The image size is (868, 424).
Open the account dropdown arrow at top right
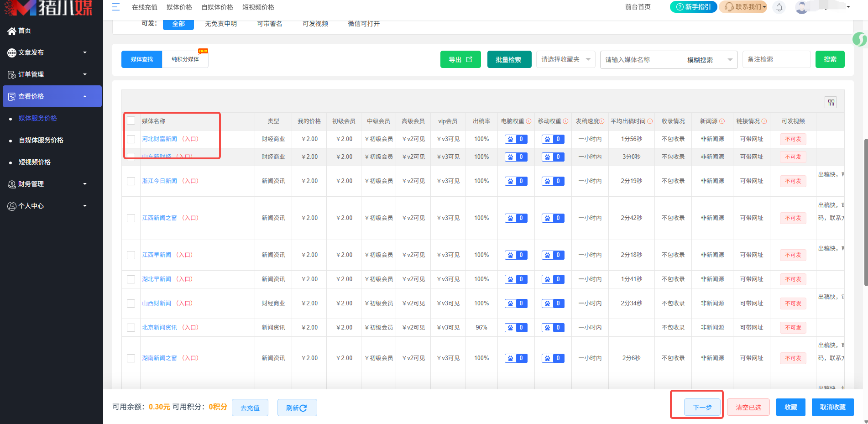[848, 7]
